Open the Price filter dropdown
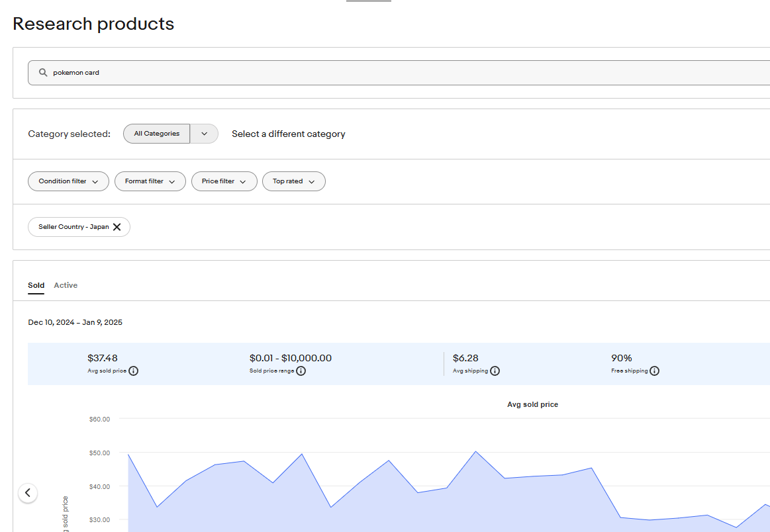This screenshot has height=532, width=770. coord(224,181)
